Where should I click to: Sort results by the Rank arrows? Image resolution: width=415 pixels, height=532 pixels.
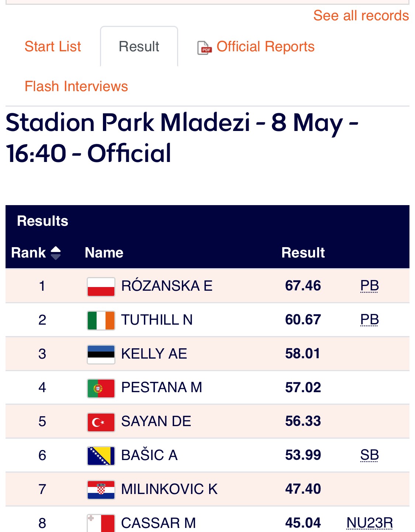click(56, 253)
